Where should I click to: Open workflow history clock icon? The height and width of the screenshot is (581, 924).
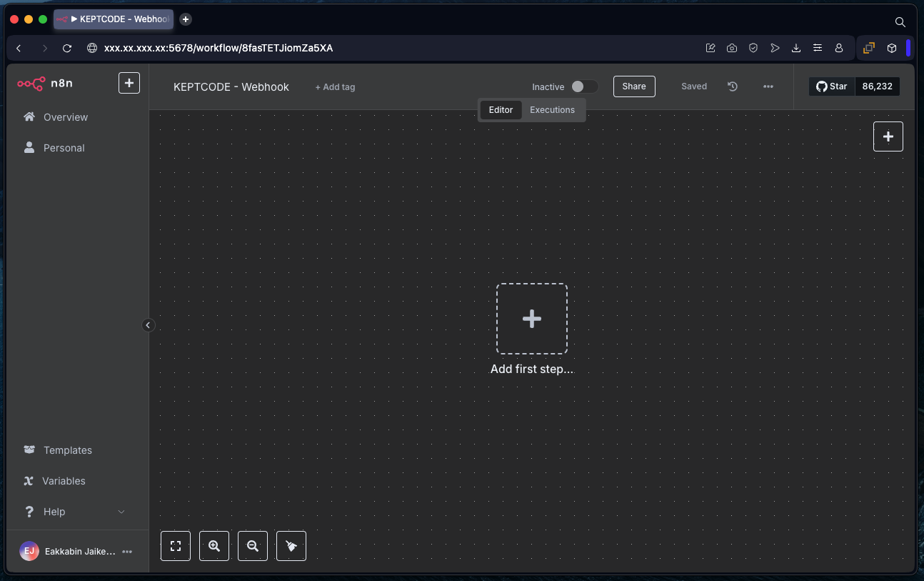click(x=733, y=86)
